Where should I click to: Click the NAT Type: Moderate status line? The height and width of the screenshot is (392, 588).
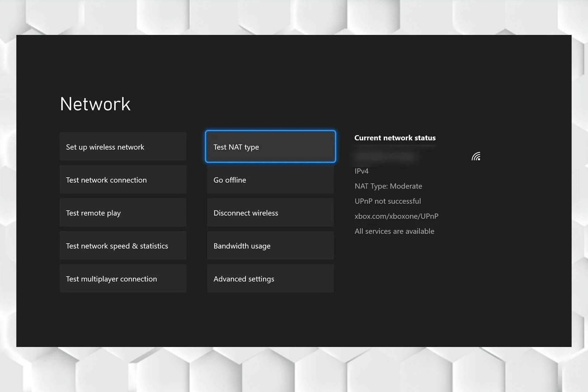(388, 186)
